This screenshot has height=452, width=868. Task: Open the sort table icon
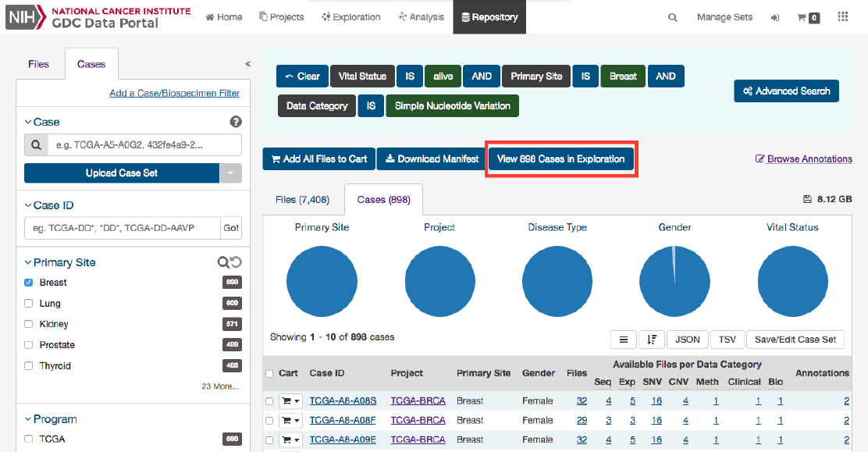tap(652, 340)
